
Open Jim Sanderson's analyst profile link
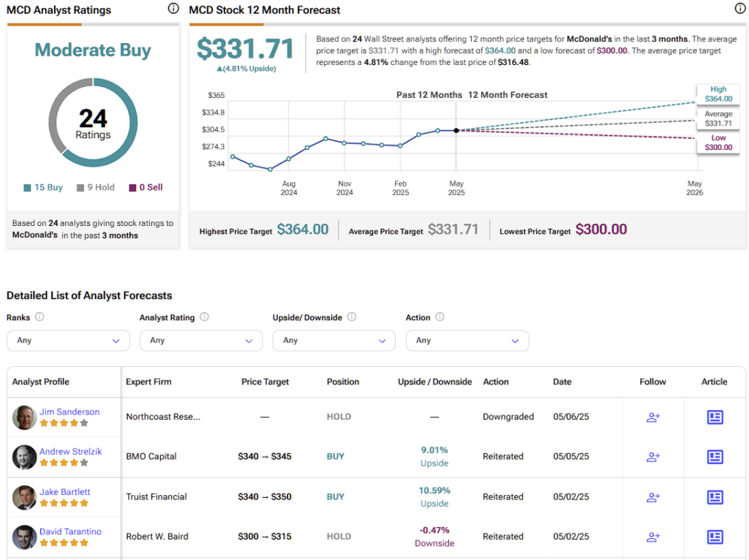click(x=69, y=412)
